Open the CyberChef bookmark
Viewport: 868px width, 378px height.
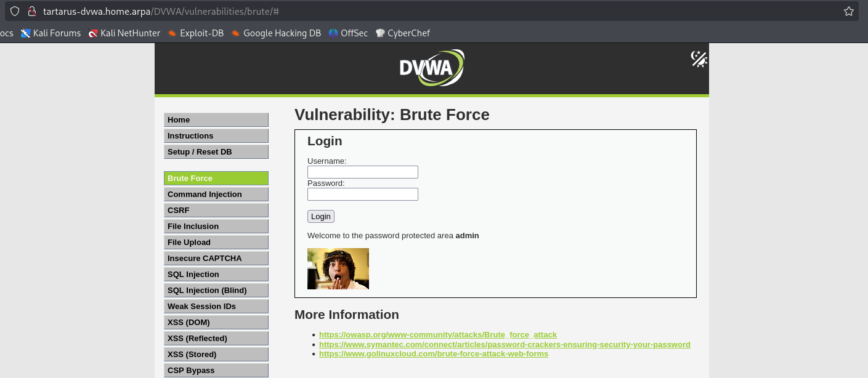coord(402,33)
